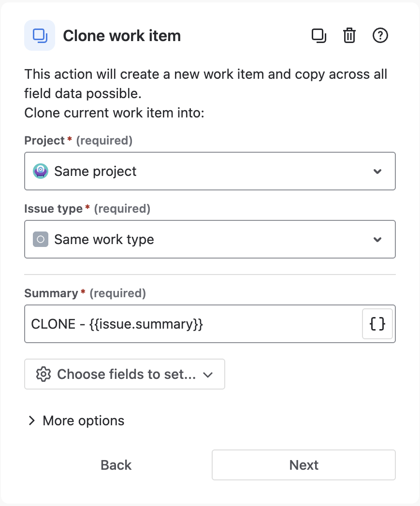Image resolution: width=420 pixels, height=506 pixels.
Task: Go back with the Back button
Action: pyautogui.click(x=116, y=465)
